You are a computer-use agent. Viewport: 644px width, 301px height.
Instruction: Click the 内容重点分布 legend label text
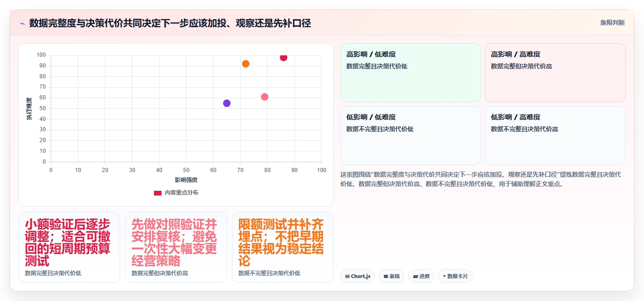(181, 193)
